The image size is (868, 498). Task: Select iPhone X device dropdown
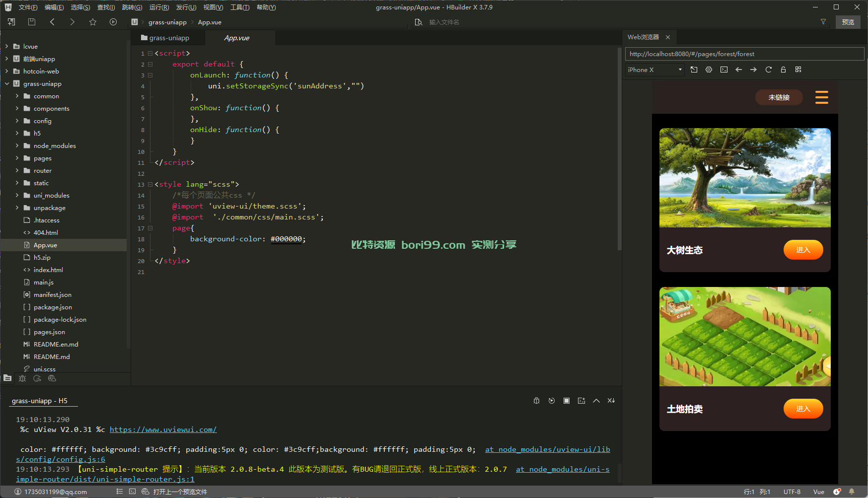tap(654, 70)
